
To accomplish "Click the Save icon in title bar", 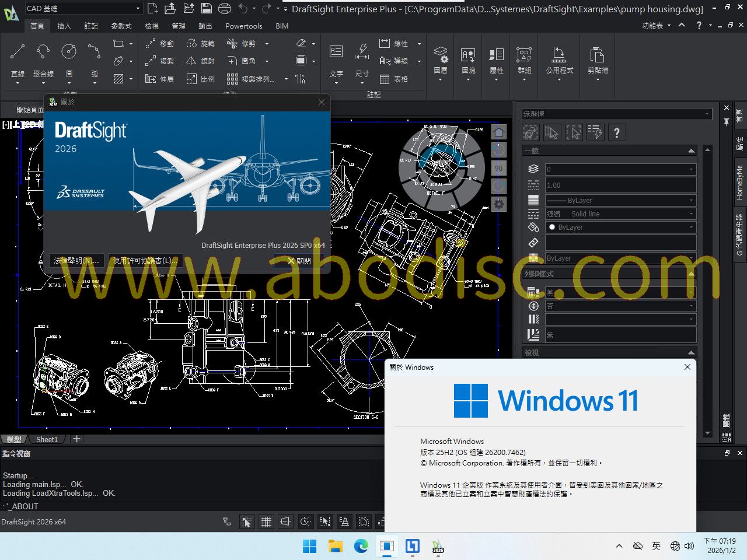I will [x=206, y=8].
